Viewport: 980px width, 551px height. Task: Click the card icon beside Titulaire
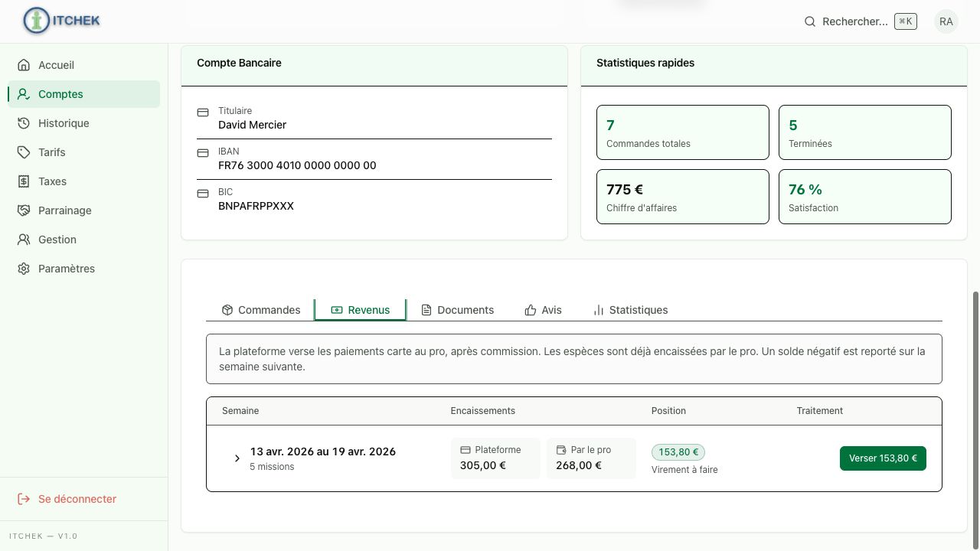click(203, 112)
